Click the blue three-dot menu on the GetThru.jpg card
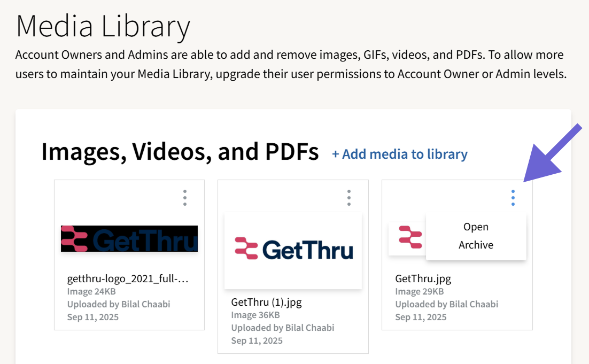 (513, 198)
